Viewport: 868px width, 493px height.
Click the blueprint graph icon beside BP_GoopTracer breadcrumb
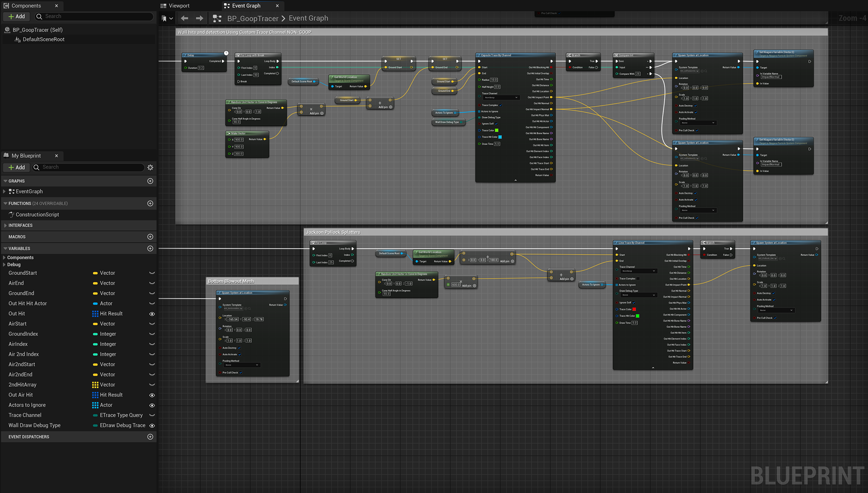217,19
